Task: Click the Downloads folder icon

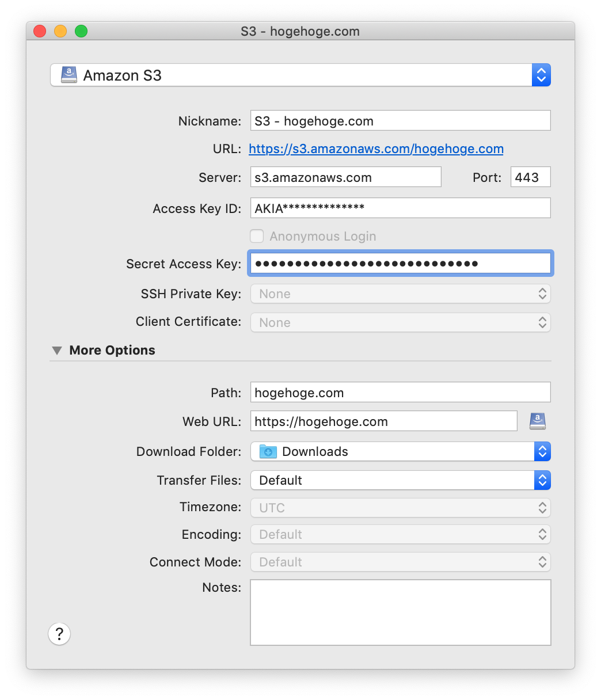Action: pyautogui.click(x=268, y=451)
